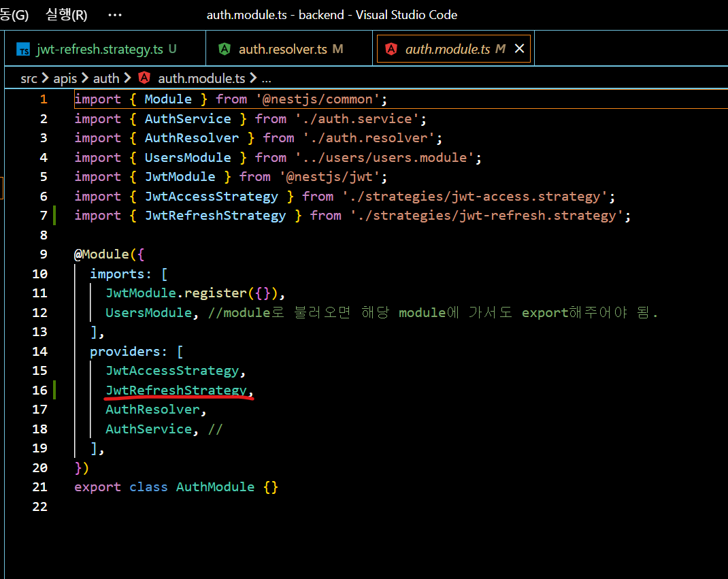The width and height of the screenshot is (728, 579).
Task: Click JwtAccessStrategy in the line 6 import
Action: 211,197
